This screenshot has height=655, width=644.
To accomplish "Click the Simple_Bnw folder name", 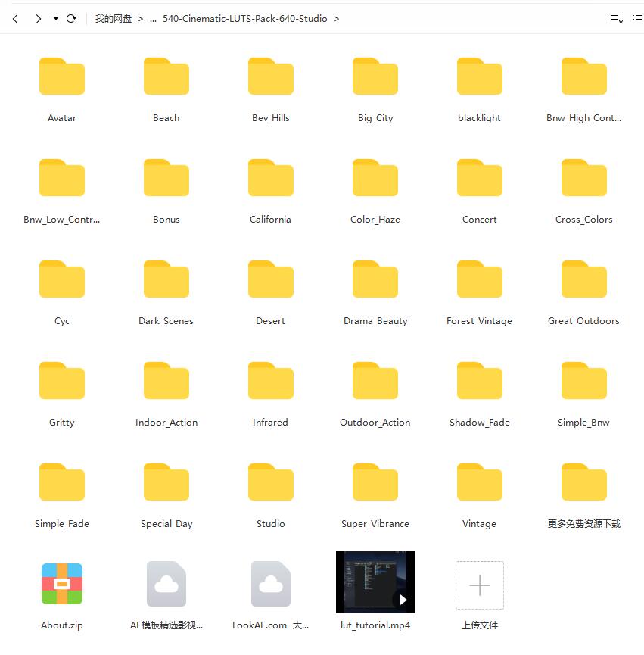I will (x=583, y=423).
